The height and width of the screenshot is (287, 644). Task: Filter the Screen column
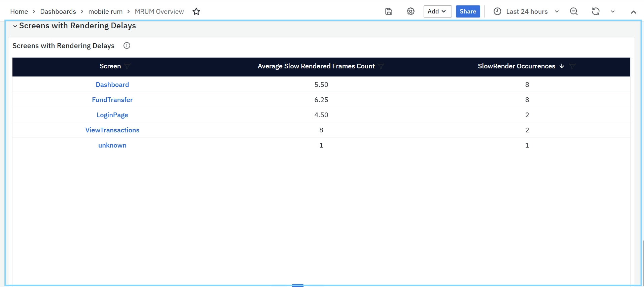[x=127, y=66]
